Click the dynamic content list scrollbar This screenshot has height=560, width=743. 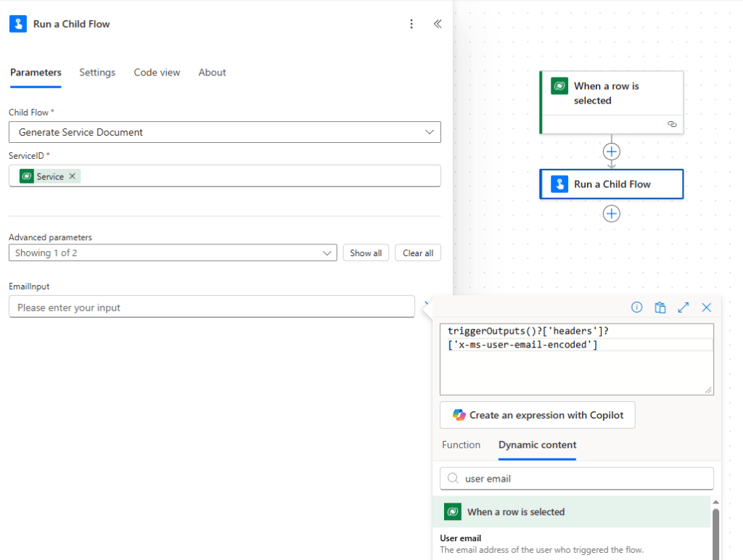pos(716,533)
